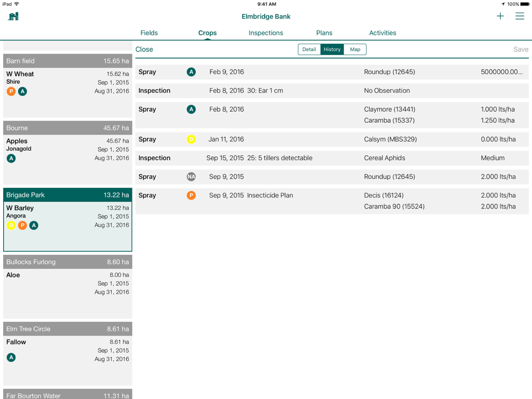Viewport: 532px width, 399px height.
Task: Tap the plus add icon
Action: point(500,16)
